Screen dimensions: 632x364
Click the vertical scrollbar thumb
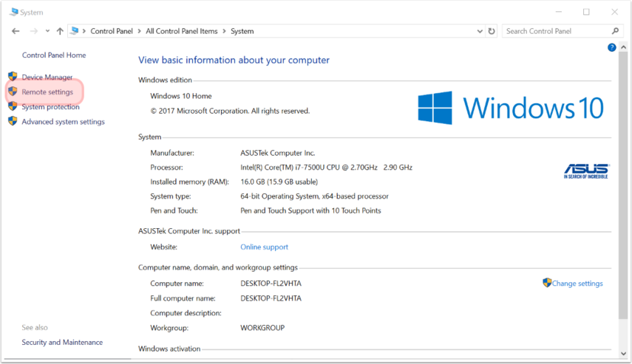(x=624, y=185)
